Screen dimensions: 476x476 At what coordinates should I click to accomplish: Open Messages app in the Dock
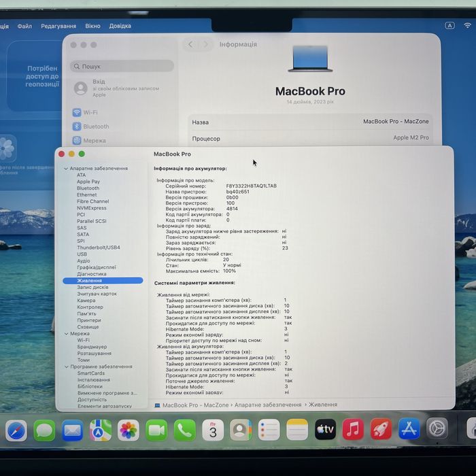44,430
